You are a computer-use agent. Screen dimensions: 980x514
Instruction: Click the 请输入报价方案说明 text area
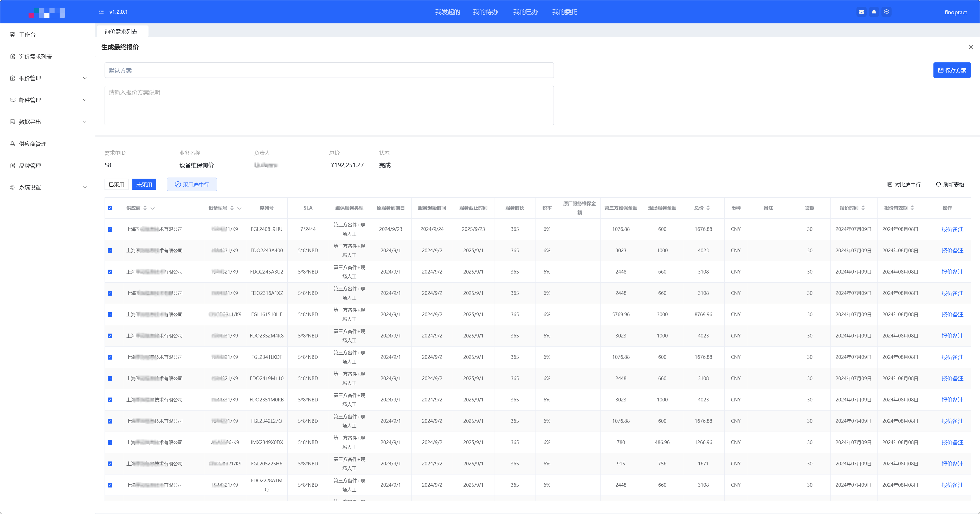tap(329, 105)
